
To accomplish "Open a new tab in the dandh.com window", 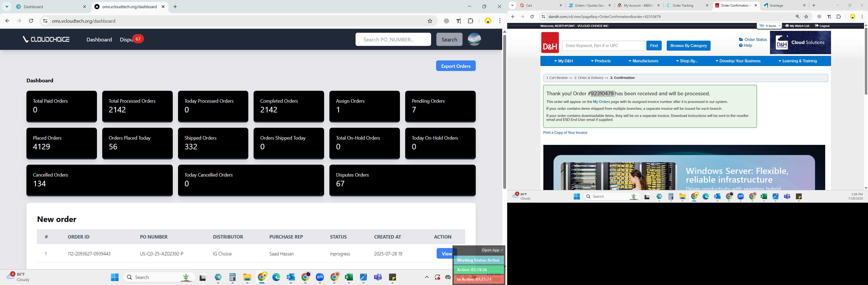I will (x=814, y=5).
